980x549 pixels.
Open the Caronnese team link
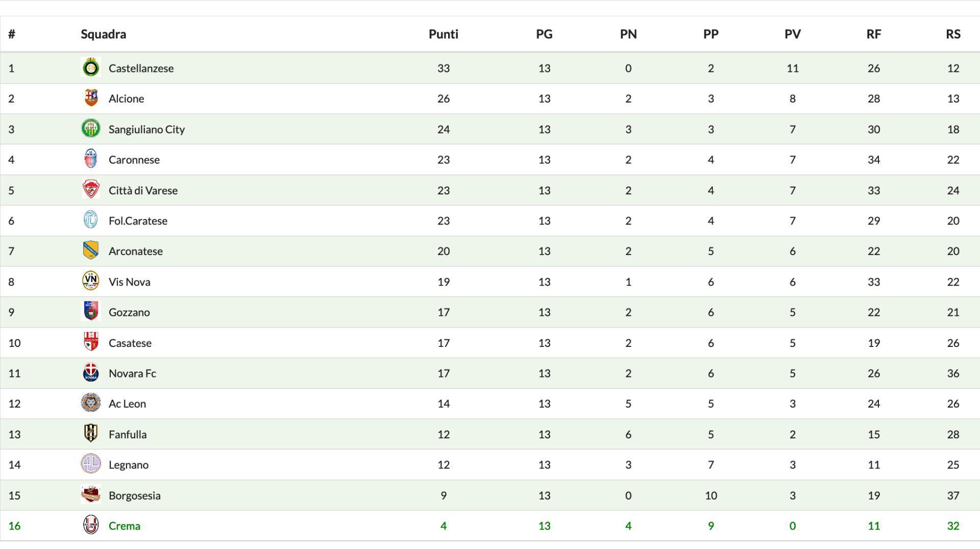pos(134,160)
